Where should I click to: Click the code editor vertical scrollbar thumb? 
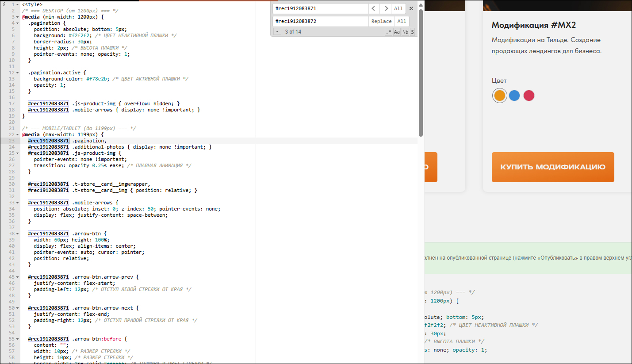(x=421, y=73)
